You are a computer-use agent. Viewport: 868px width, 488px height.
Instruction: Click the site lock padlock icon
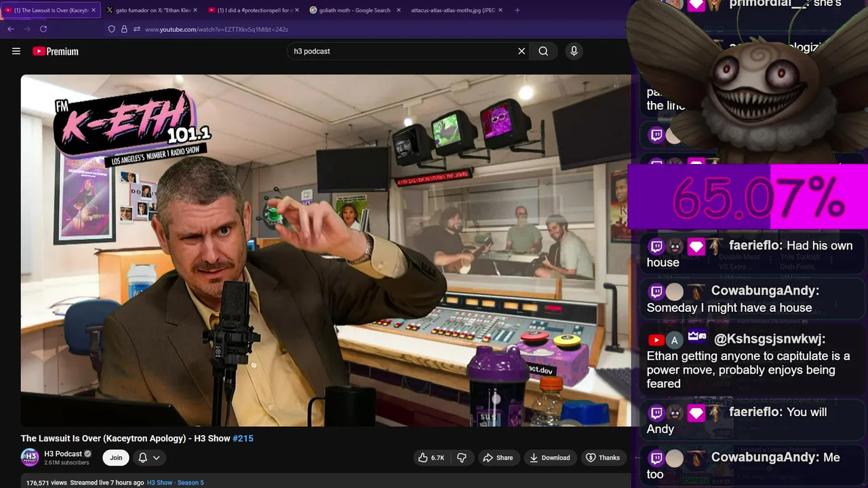[x=124, y=29]
